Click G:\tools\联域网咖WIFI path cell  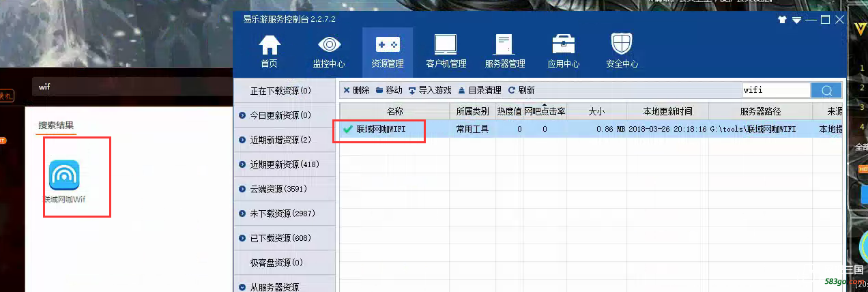point(753,128)
